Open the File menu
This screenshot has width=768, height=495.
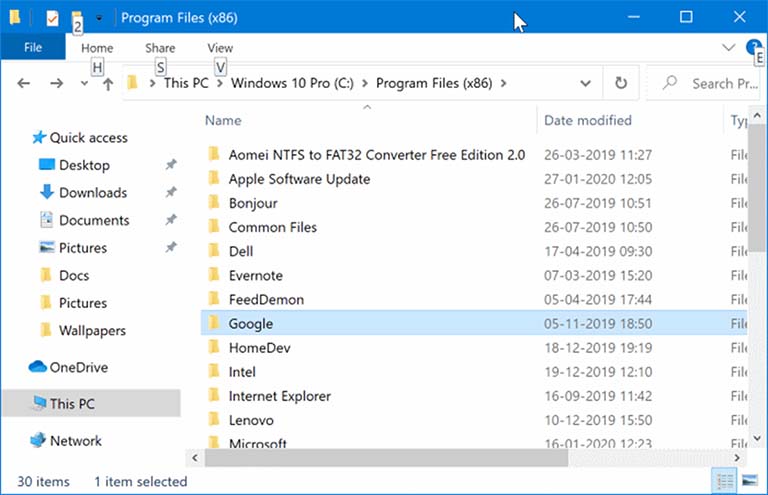(32, 47)
